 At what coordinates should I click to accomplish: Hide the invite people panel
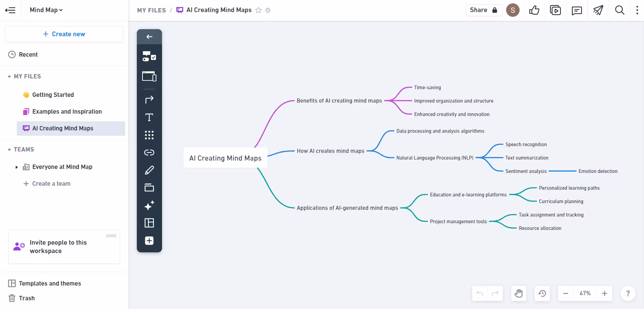point(111,236)
